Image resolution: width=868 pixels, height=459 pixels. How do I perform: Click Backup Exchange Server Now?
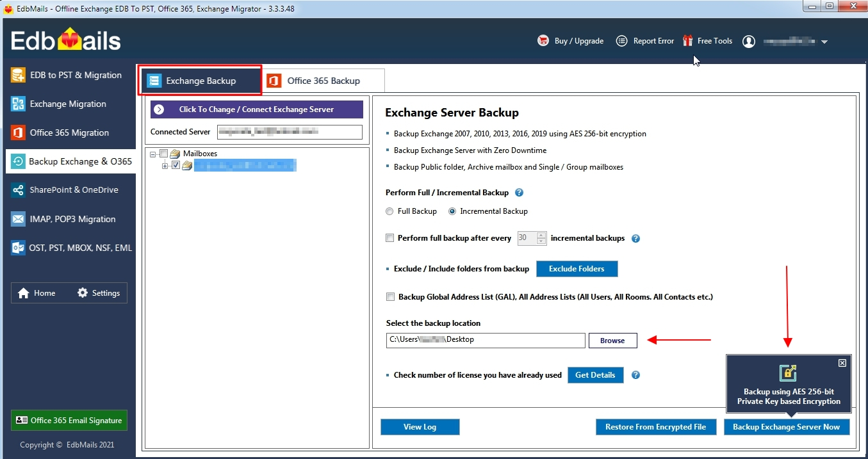[x=787, y=426]
